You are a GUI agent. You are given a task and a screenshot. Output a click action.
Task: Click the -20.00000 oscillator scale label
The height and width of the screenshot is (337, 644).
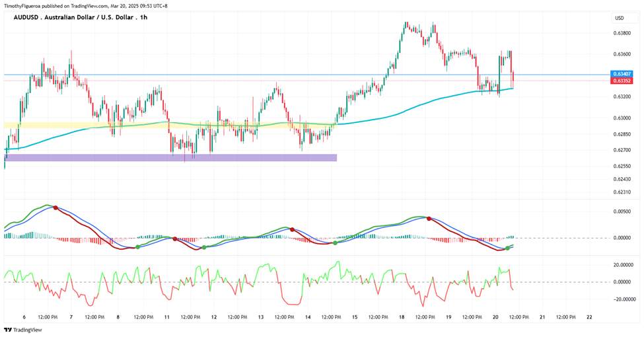[622, 299]
